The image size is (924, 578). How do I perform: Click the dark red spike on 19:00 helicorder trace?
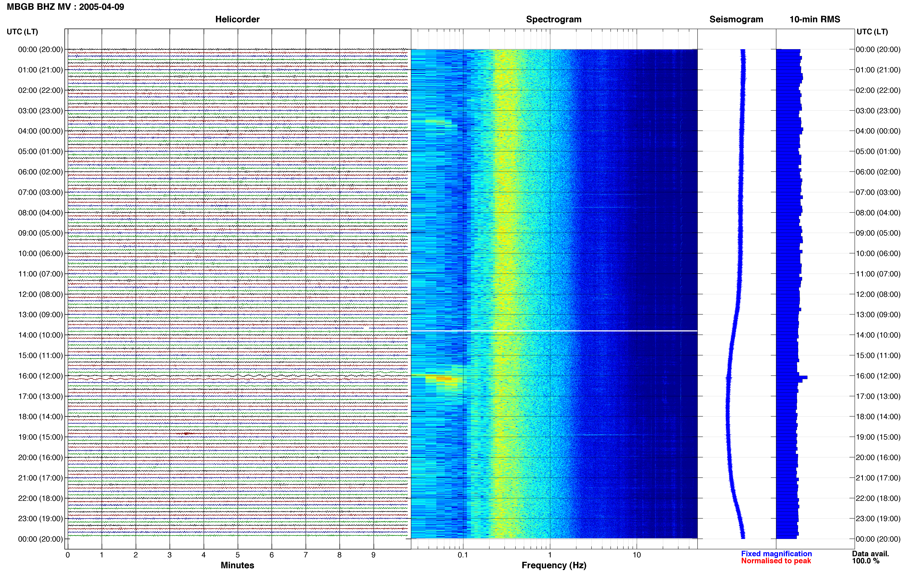pos(186,433)
